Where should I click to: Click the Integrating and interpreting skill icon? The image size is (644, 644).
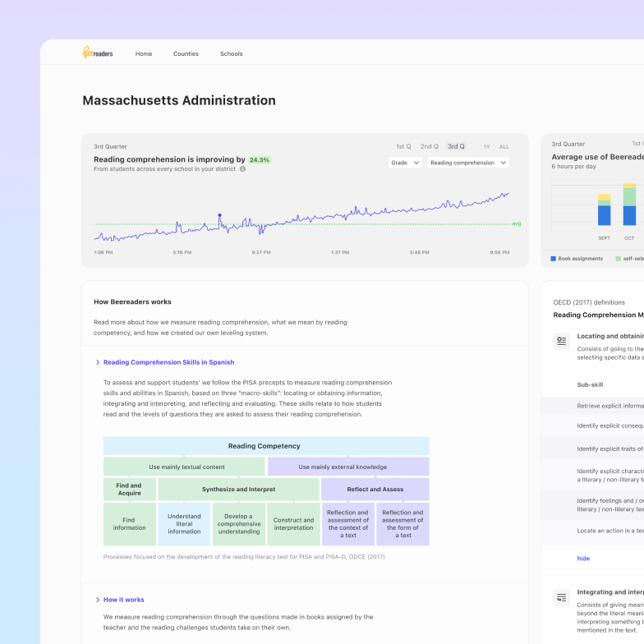[x=562, y=597]
